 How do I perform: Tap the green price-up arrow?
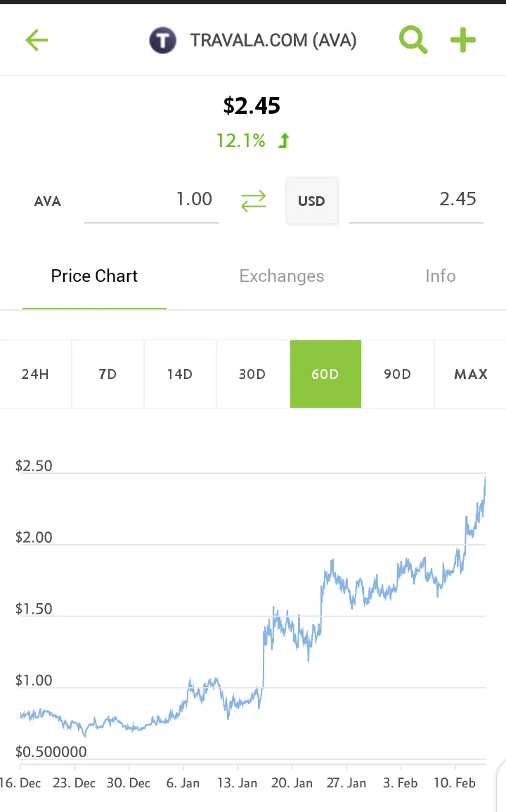click(x=284, y=141)
